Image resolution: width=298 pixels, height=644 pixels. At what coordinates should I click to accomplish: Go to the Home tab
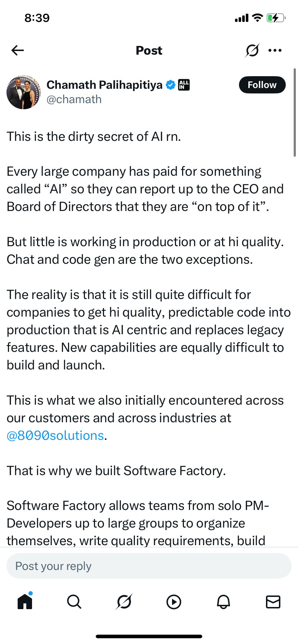pos(25,602)
